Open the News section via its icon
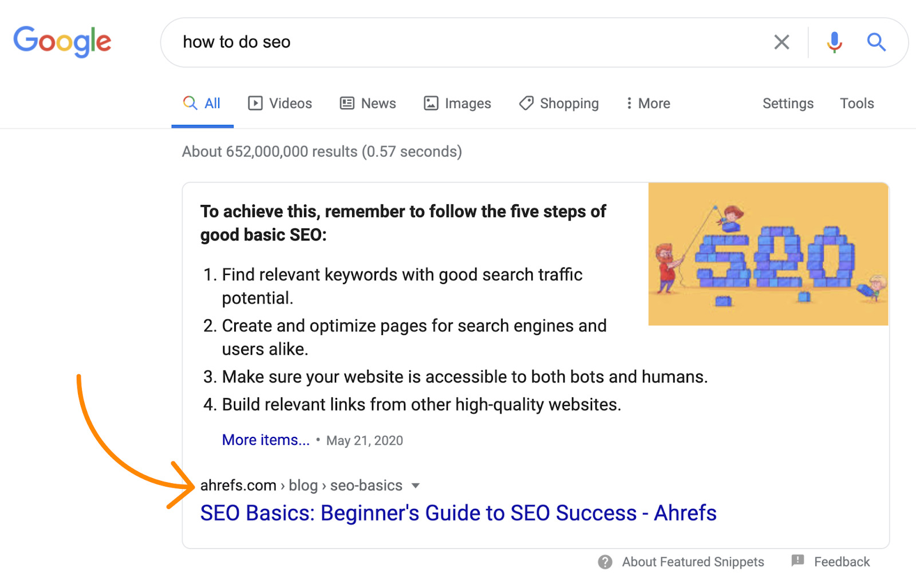This screenshot has height=588, width=916. click(x=346, y=103)
